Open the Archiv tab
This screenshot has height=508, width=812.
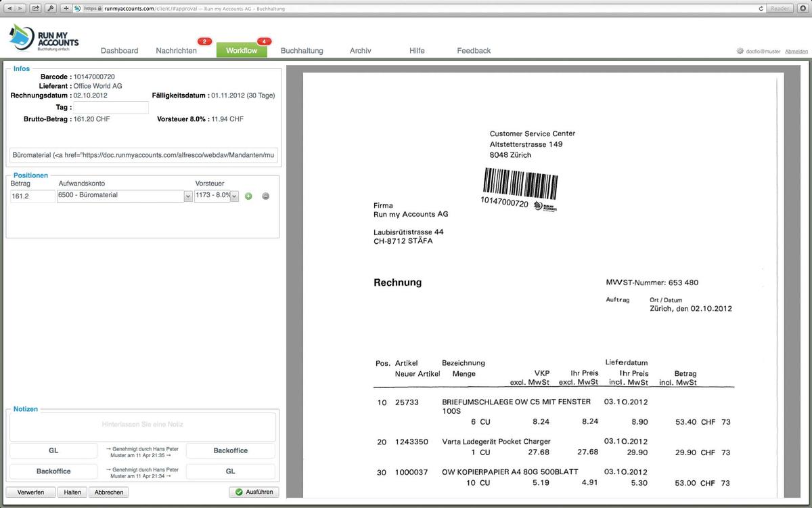click(360, 51)
